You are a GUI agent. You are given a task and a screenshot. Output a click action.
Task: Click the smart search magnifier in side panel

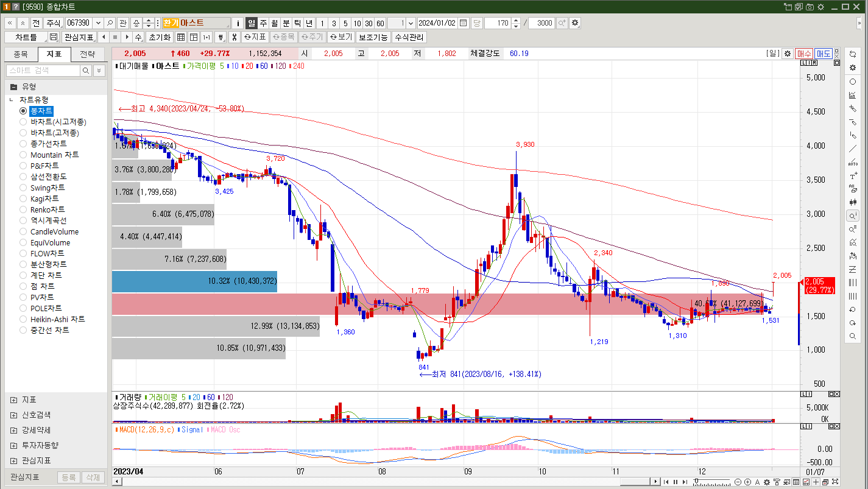click(86, 71)
